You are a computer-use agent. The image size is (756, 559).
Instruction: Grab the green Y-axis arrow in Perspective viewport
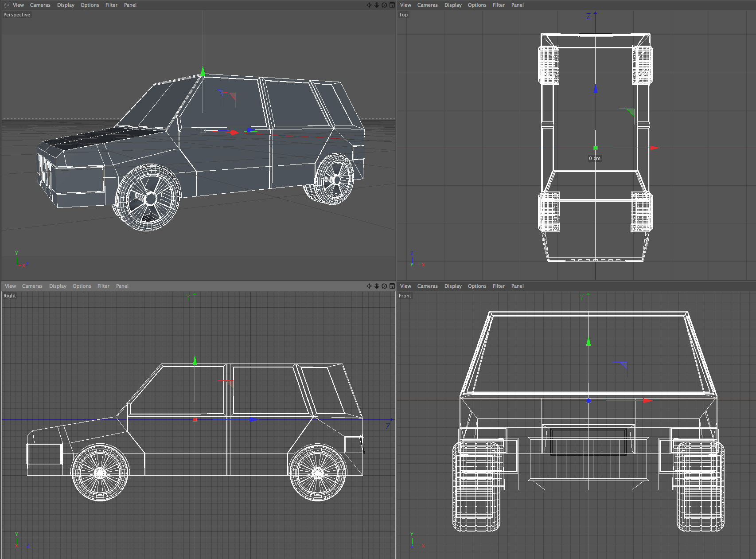pyautogui.click(x=203, y=71)
